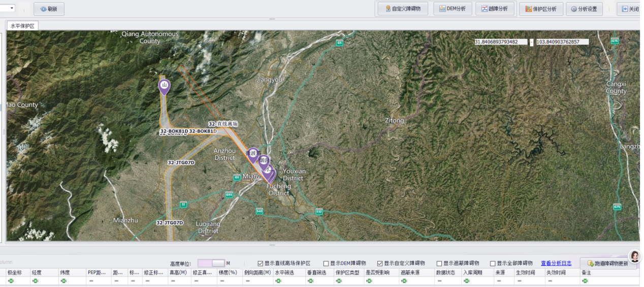Switch to the 水平保护区 tab
Screen dimensions: 644x287
click(x=22, y=26)
